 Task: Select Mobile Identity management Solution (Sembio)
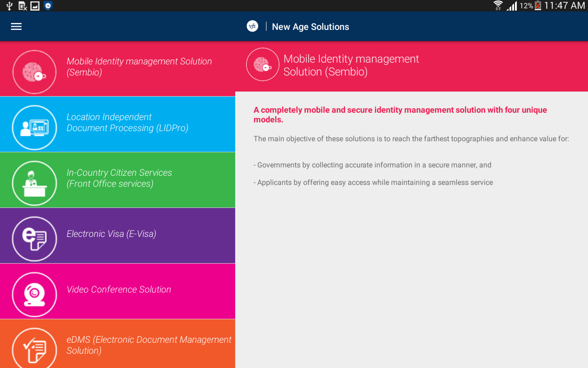point(118,69)
